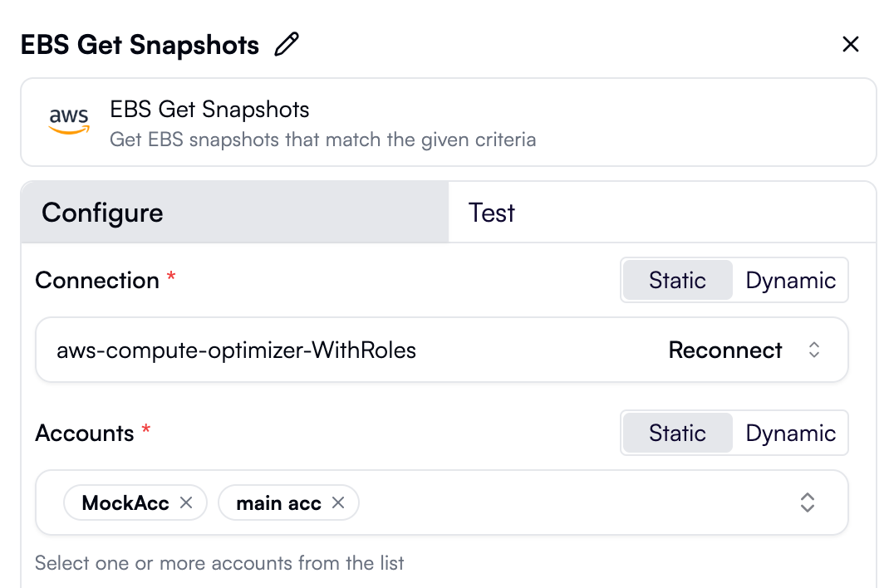
Task: Click the chevron icon beside Reconnect
Action: point(813,350)
